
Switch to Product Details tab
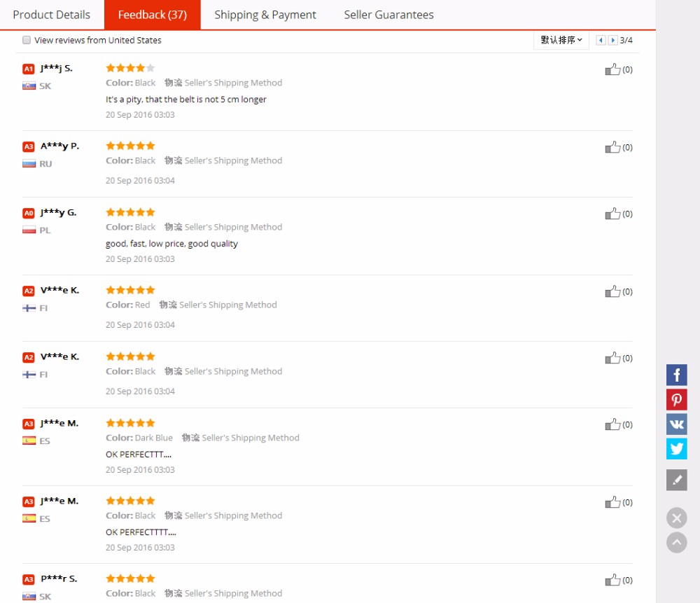(52, 15)
